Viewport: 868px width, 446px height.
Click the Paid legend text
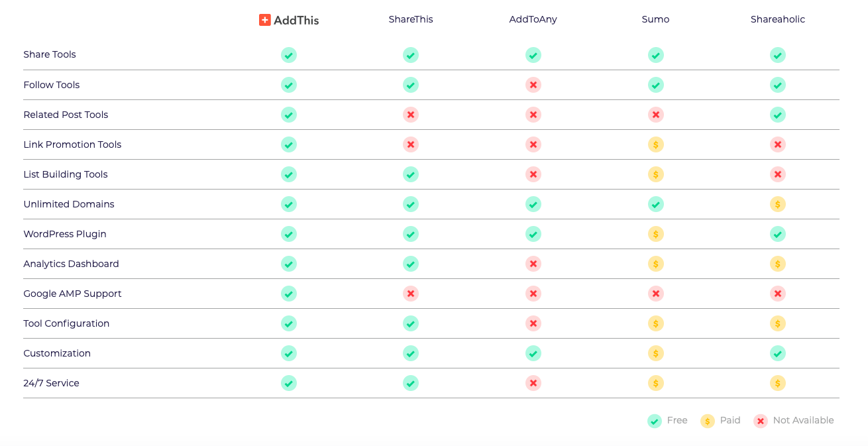point(730,420)
